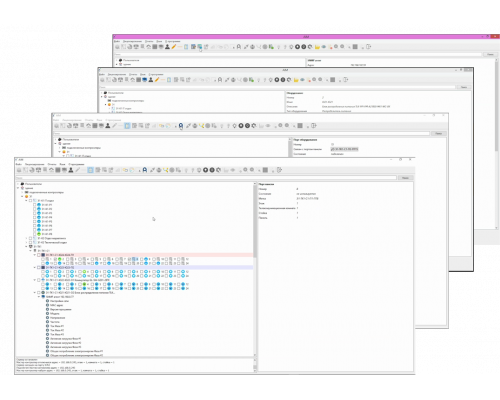Image resolution: width=500 pixels, height=400 pixels.
Task: Tick port 12 checkbox under the lavender-highlighted device
Action: (179, 272)
